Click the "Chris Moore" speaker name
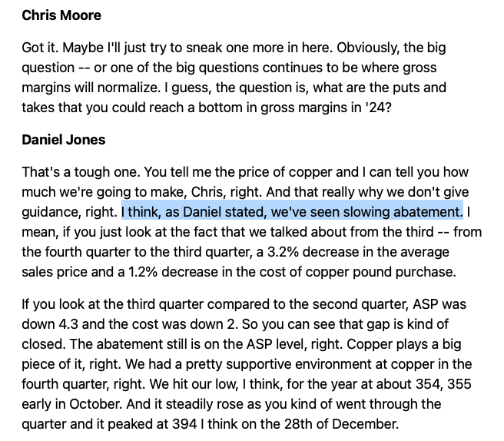 [x=61, y=15]
